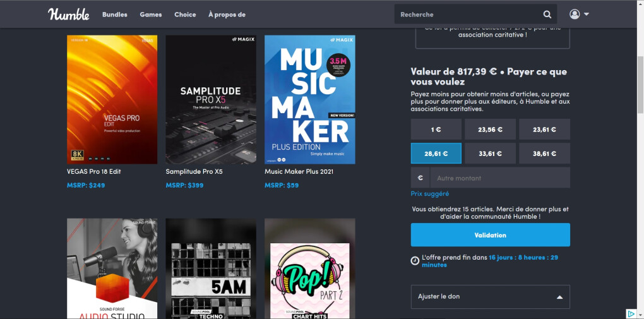The image size is (644, 319).
Task: Open the Pop! Part 2 Chart Hits cover
Action: pos(309,268)
